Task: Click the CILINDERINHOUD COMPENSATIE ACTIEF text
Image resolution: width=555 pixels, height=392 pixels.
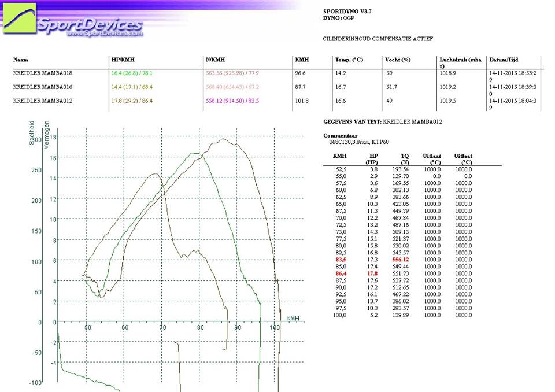Action: coord(378,39)
